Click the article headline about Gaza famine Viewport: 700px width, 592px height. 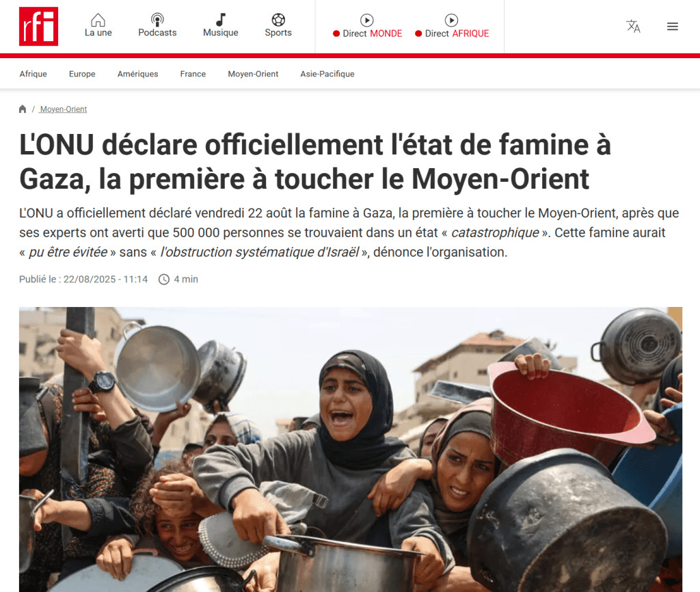coord(314,161)
